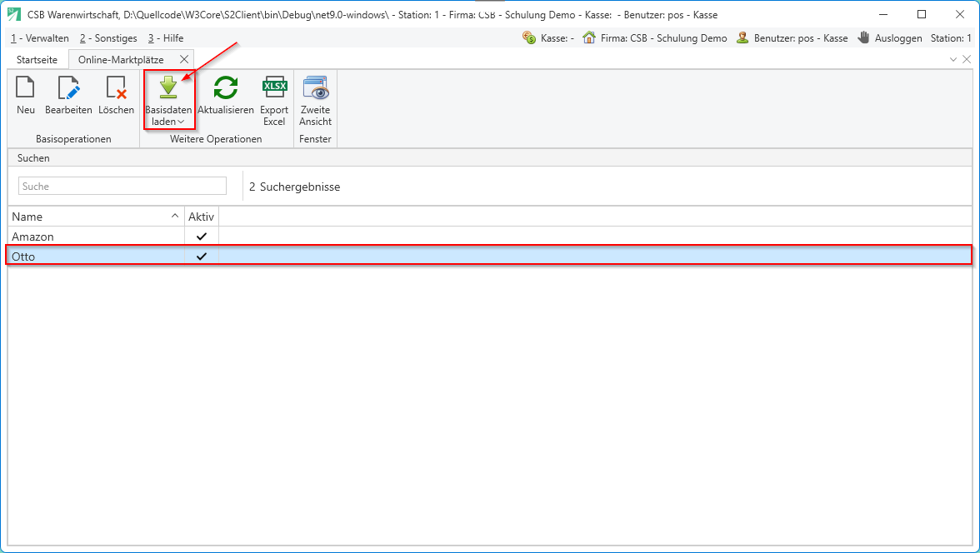Open the Basisdaten laden dropdown
This screenshot has height=553, width=980.
tap(168, 101)
